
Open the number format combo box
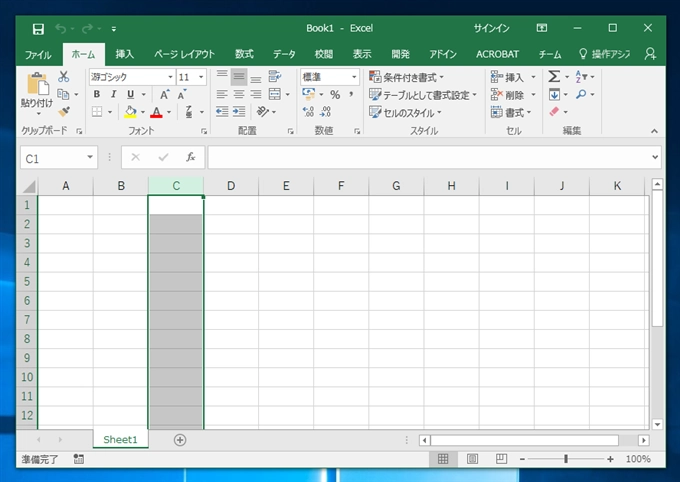click(x=330, y=77)
